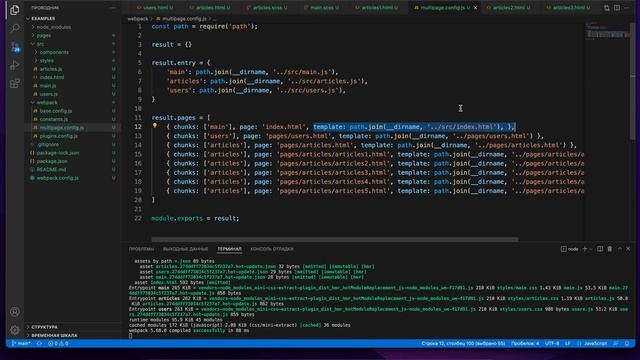Open the launch profile dropdown next to the plus

pyautogui.click(x=591, y=249)
